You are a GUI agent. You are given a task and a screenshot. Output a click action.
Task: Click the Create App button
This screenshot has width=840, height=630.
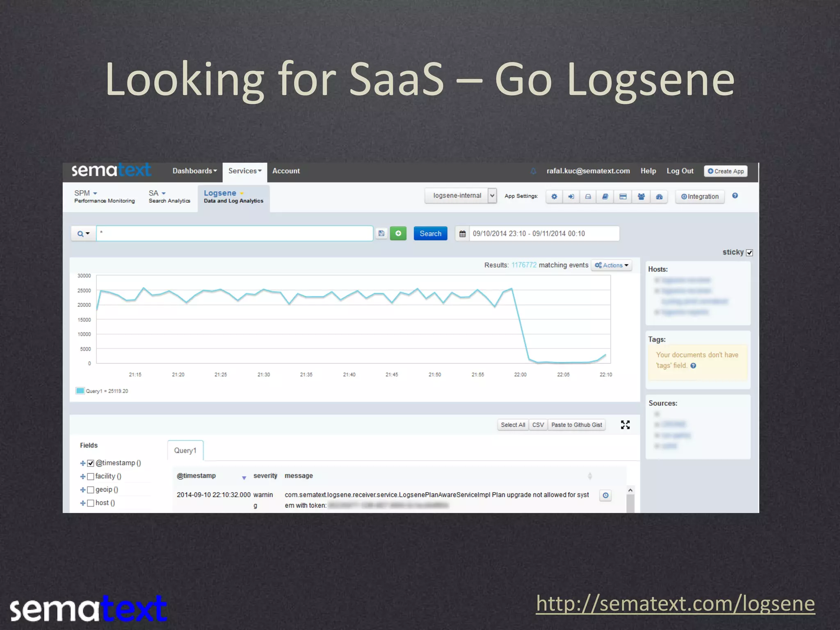[726, 171]
